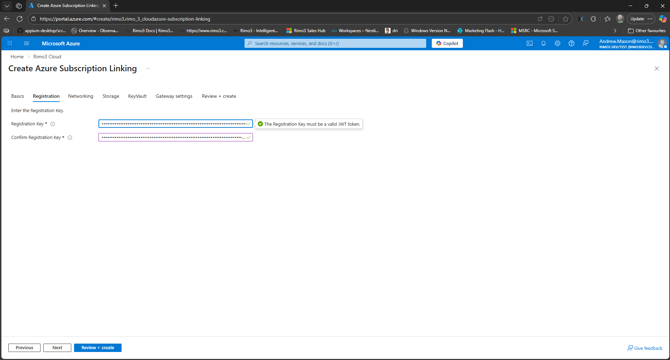Switch to the Networking tab
670x360 pixels.
tap(80, 96)
